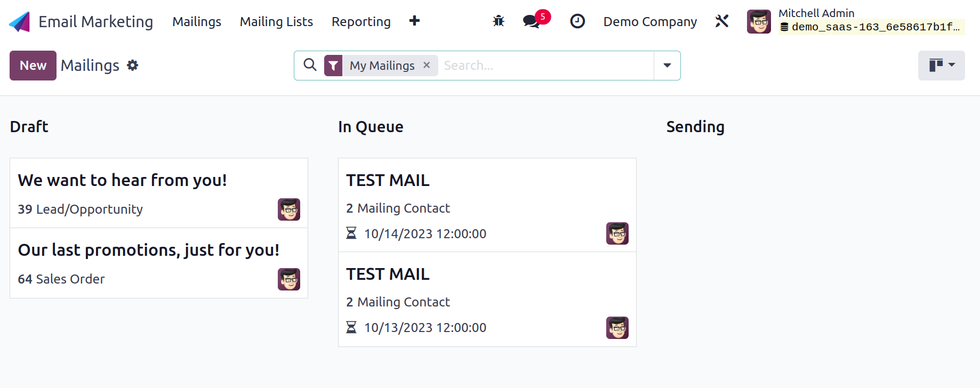This screenshot has width=980, height=388.
Task: Open the wrench and screwdriver tools icon
Action: pyautogui.click(x=722, y=21)
